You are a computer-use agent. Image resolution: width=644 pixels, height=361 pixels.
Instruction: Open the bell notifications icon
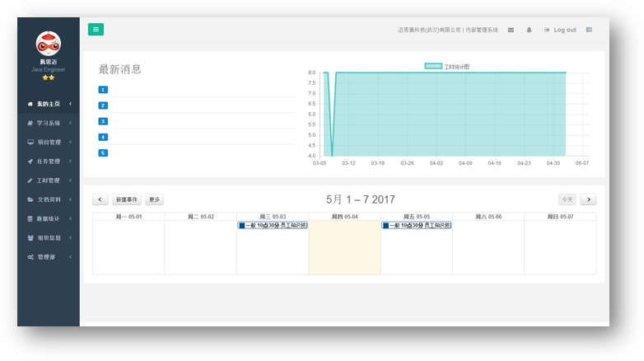529,30
